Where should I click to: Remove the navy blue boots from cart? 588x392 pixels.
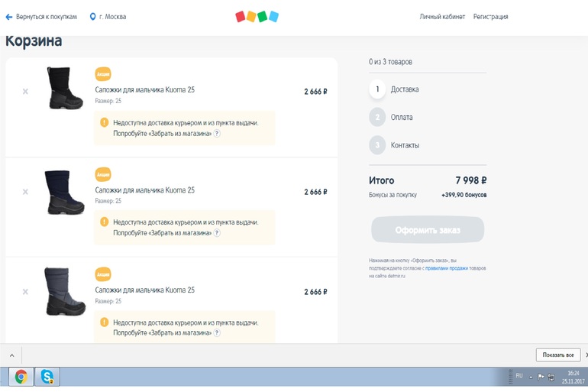tap(25, 192)
